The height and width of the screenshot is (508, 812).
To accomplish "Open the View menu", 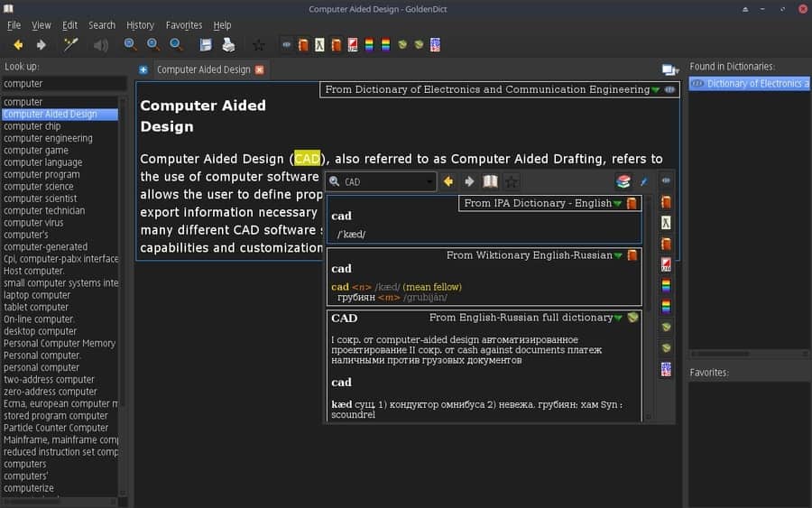I will [41, 25].
